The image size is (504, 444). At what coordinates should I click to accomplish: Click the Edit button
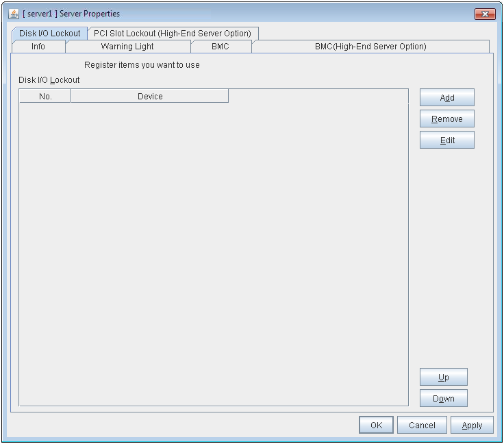446,140
